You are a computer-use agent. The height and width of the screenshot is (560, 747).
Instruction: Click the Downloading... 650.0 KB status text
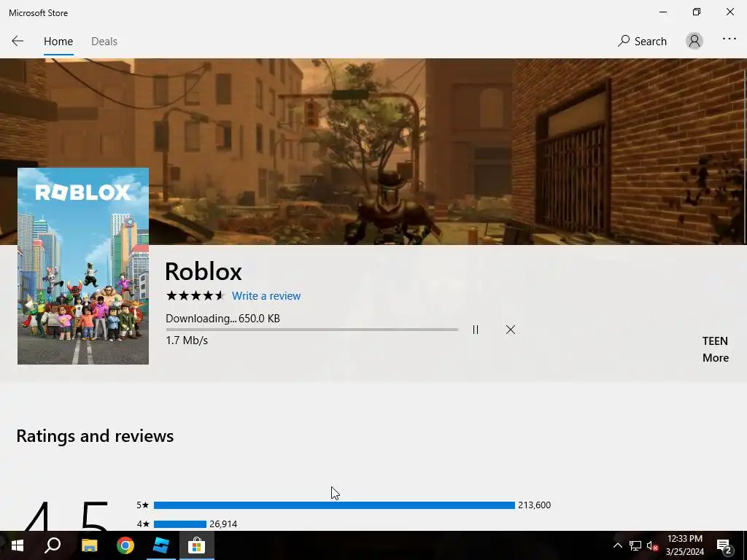click(222, 319)
